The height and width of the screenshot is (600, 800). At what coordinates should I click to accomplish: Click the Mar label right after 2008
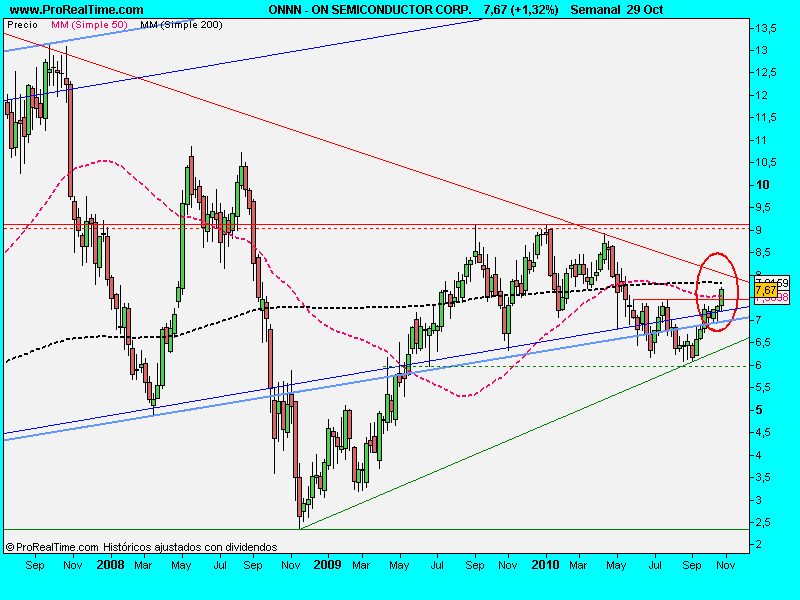coord(143,565)
